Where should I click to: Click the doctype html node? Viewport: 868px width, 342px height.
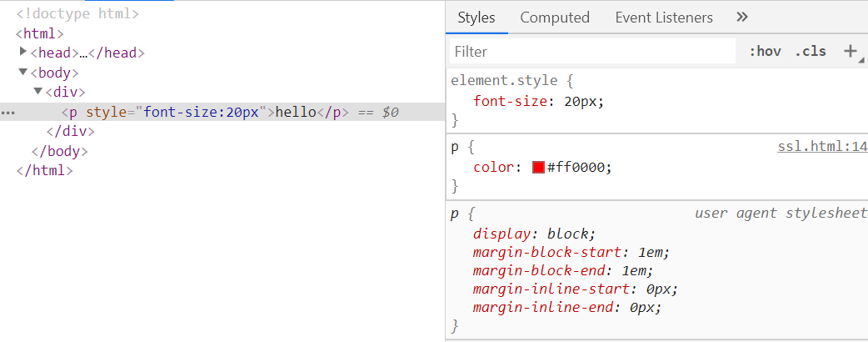[77, 14]
